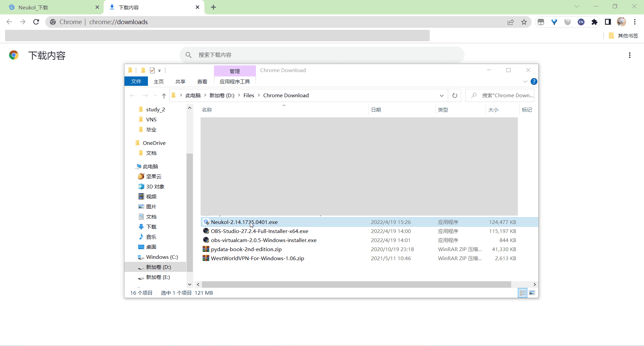The image size is (644, 346).
Task: Go up one folder level in Explorer
Action: 164,96
